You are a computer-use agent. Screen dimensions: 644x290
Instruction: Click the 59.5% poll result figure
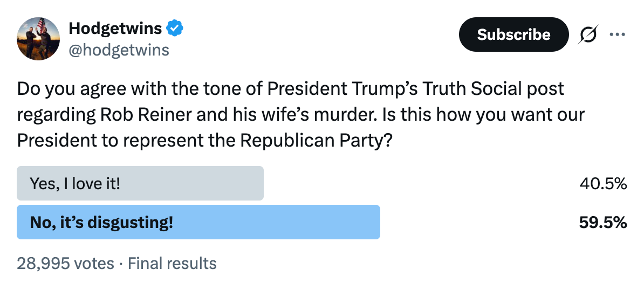point(603,222)
